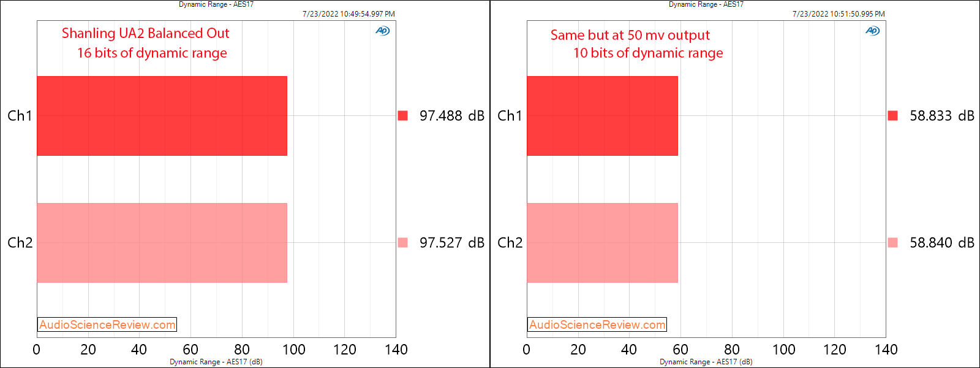Click the top title above the Shanling UA2 chart
Viewport: 980px width, 368px height.
coord(216,4)
